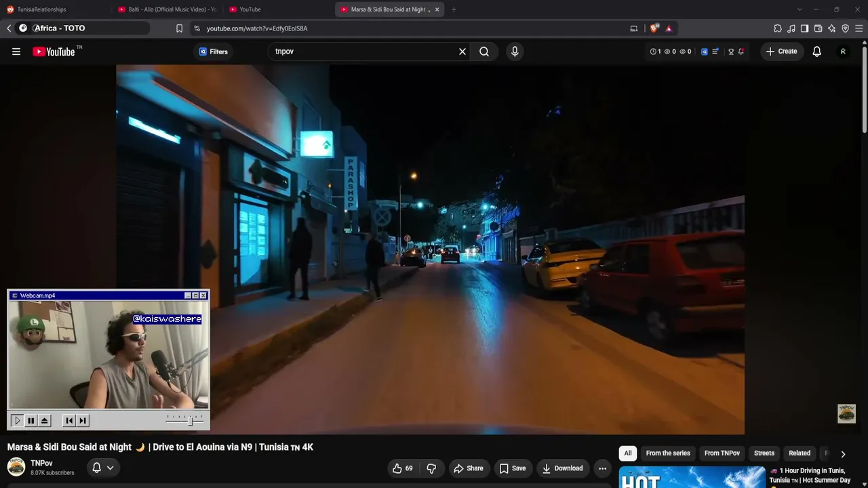
Task: Open the tab search dropdown chevron
Action: 800,9
